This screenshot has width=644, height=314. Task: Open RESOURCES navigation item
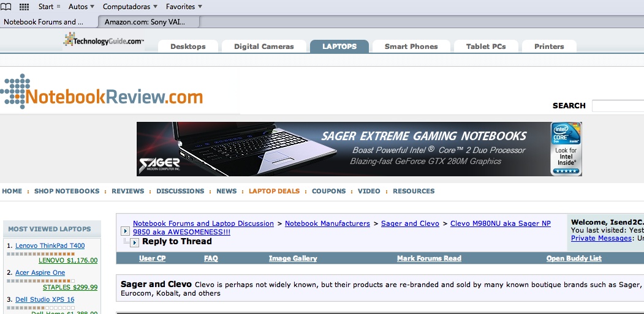(413, 191)
